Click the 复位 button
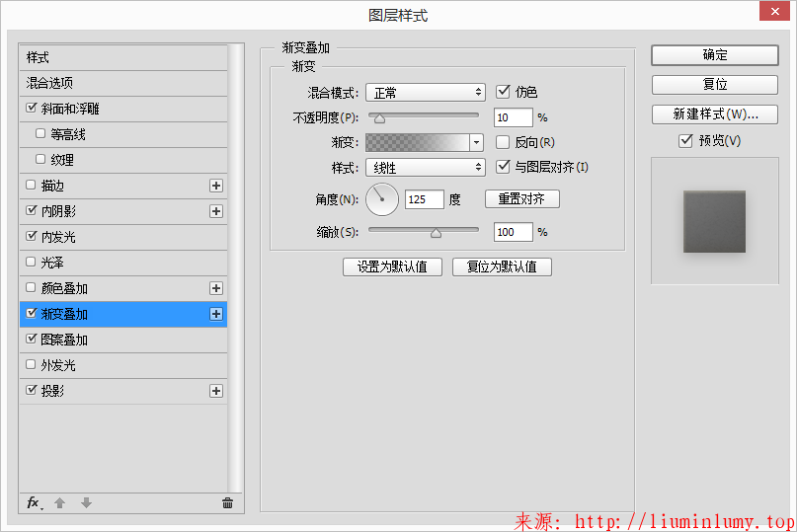The width and height of the screenshot is (797, 532). click(x=715, y=84)
